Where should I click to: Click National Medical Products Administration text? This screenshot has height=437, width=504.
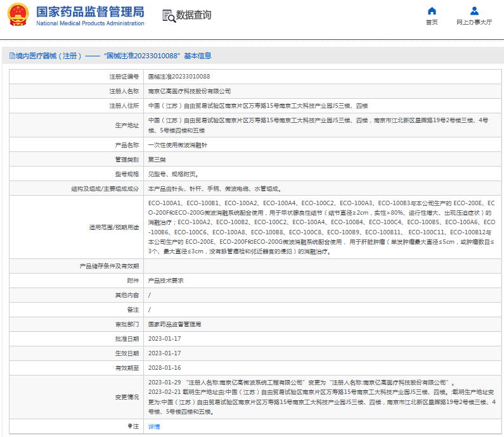coord(90,23)
